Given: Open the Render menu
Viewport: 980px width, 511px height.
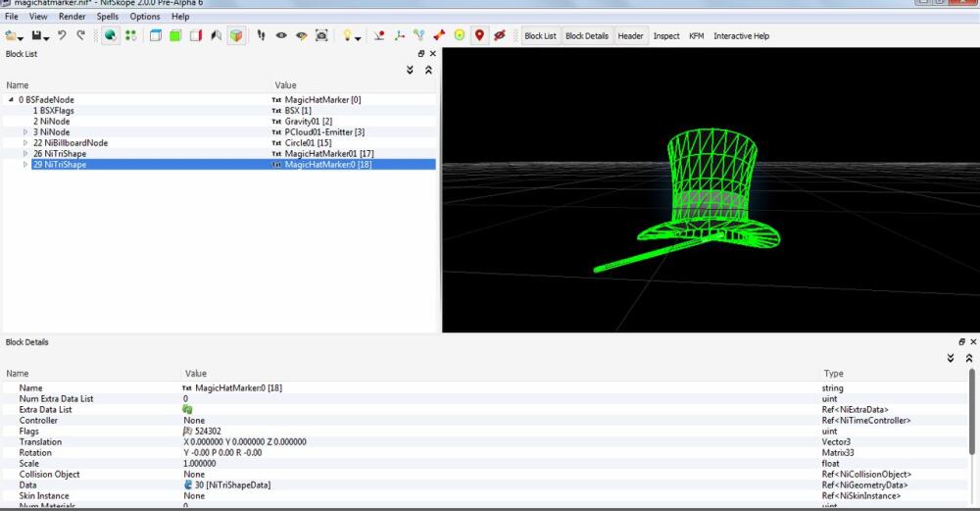Looking at the screenshot, I should [73, 17].
